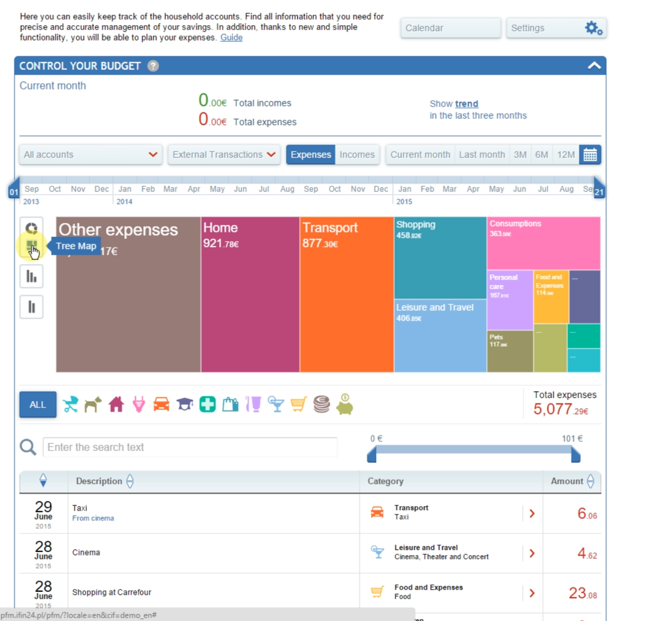Open help for Control Your Budget

coord(153,66)
